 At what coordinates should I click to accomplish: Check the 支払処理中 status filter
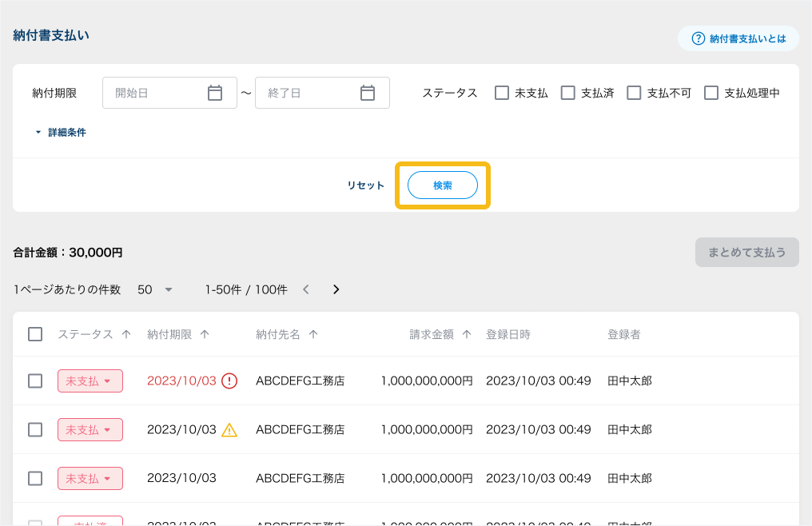[x=711, y=93]
